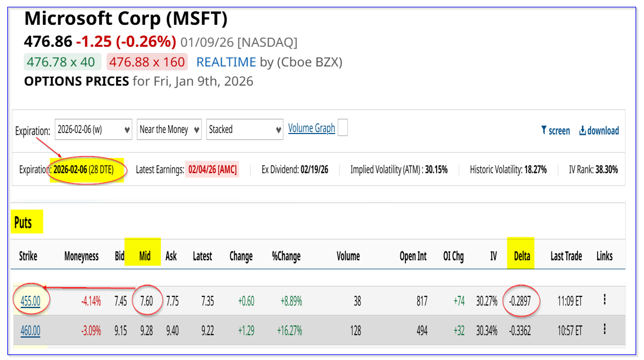Expand the Near the Money dropdown

[170, 130]
